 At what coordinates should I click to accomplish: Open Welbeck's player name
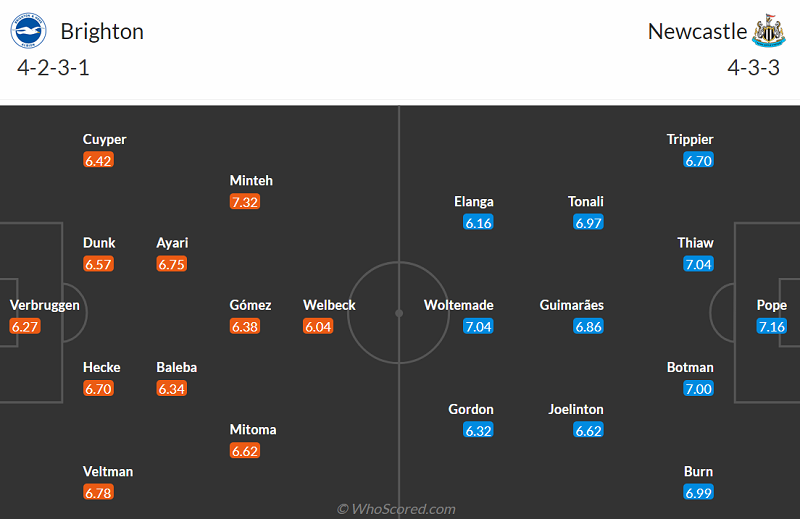click(x=330, y=305)
